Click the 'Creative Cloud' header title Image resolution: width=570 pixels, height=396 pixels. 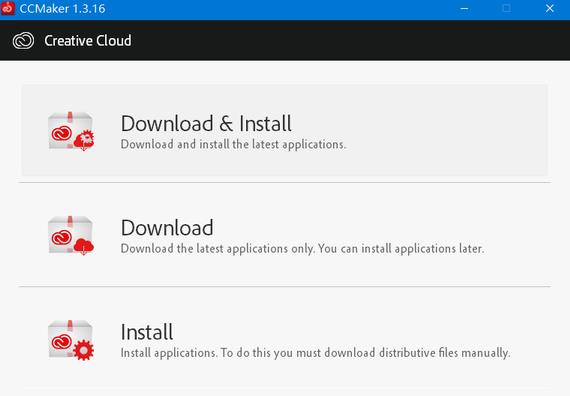[88, 40]
